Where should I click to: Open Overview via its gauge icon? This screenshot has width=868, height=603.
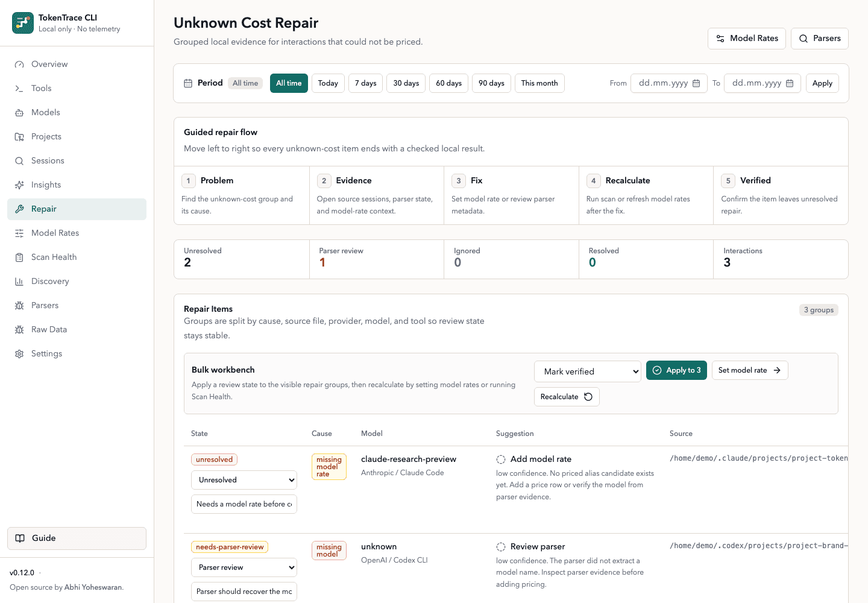[x=19, y=65]
